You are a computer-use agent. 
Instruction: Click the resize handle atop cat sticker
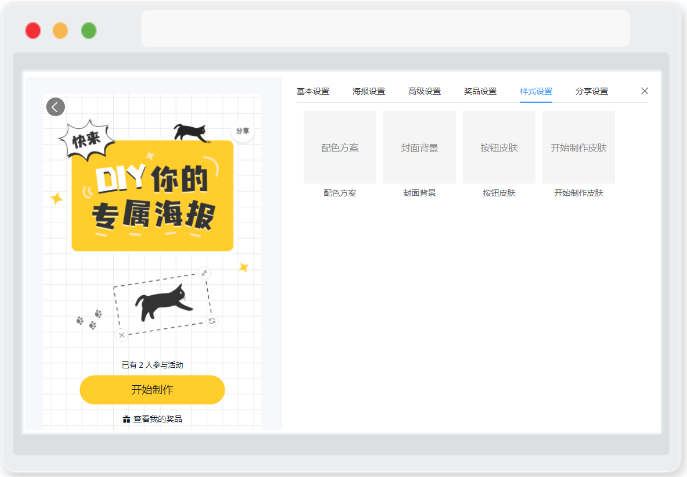(204, 273)
